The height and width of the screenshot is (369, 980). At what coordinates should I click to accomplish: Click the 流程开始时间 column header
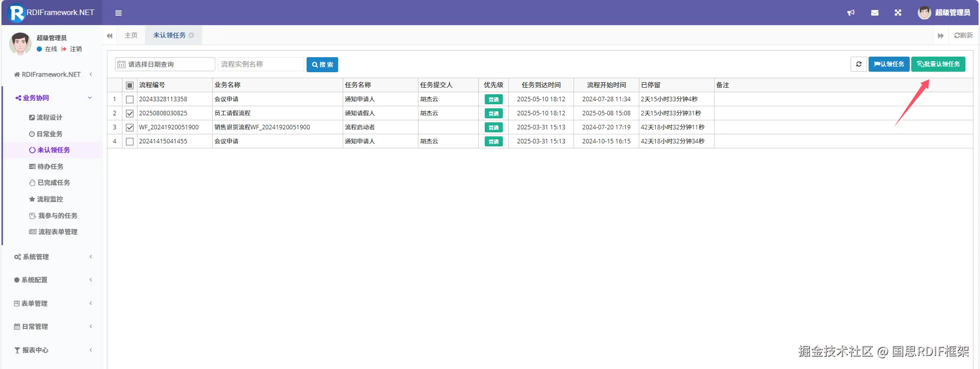coord(606,85)
